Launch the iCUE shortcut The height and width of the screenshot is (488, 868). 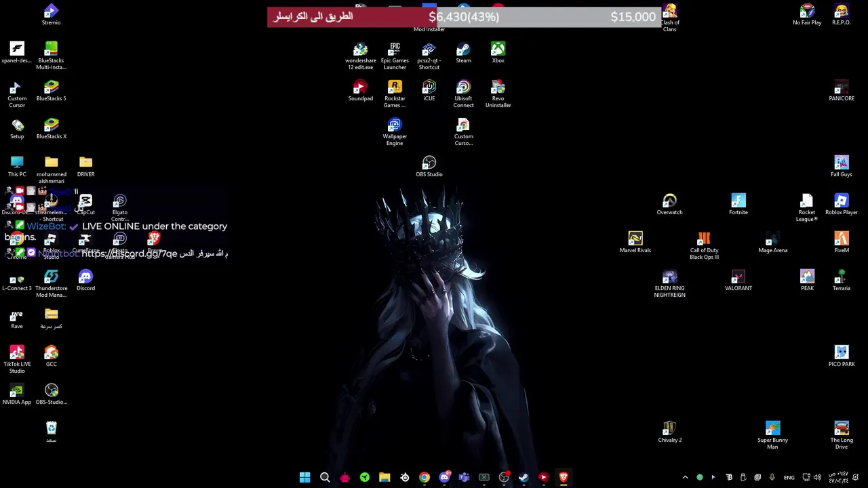pyautogui.click(x=429, y=91)
